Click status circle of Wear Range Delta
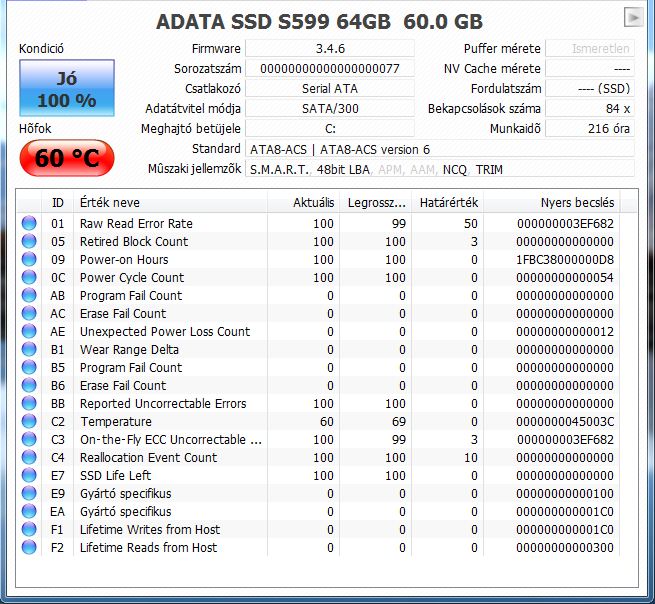 [29, 349]
